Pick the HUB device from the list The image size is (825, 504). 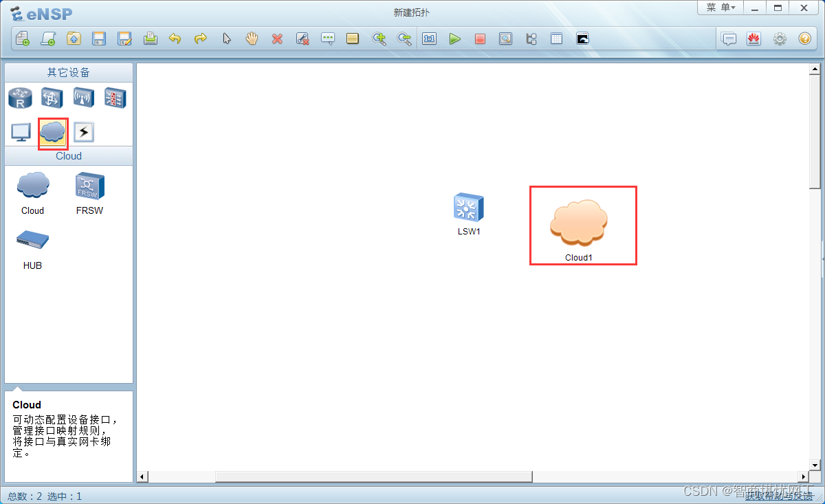(x=32, y=250)
